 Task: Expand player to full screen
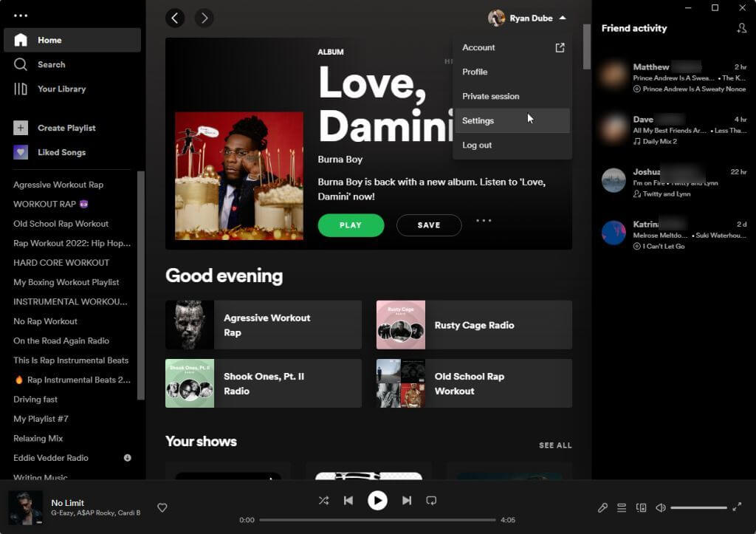click(x=737, y=507)
